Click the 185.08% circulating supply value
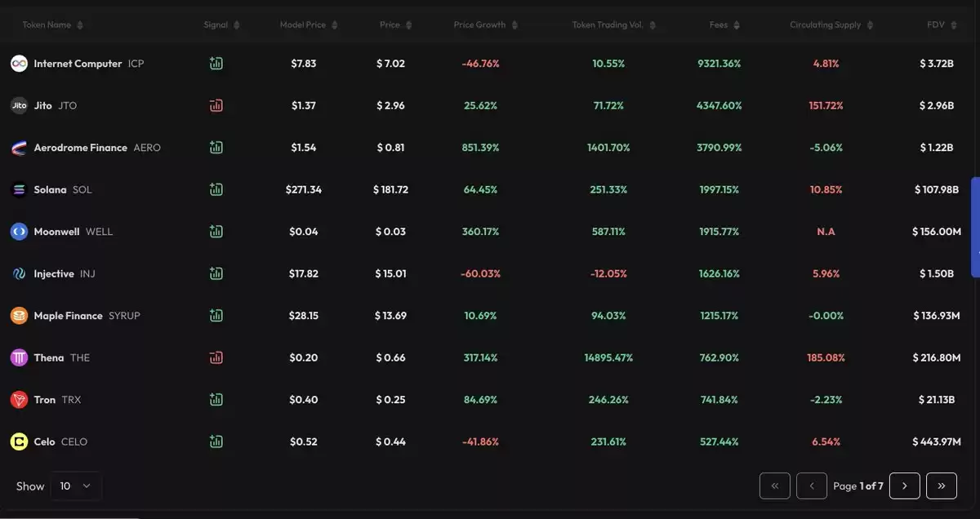Viewport: 980px width, 519px height. click(x=826, y=357)
